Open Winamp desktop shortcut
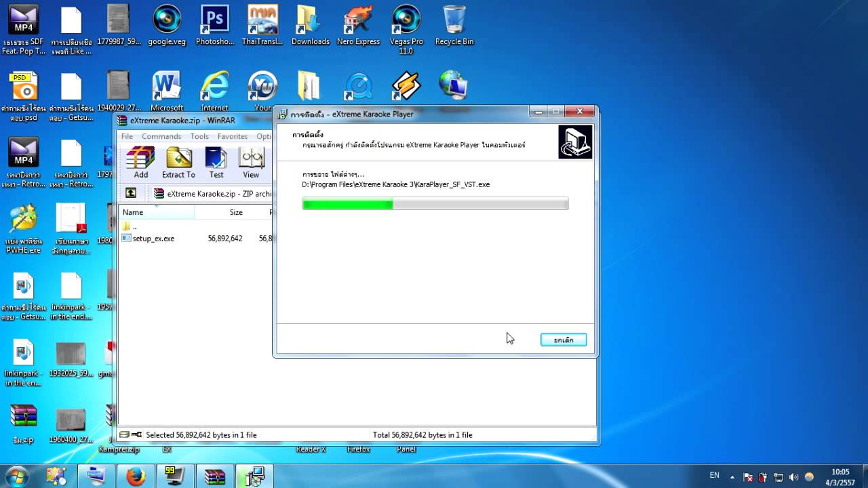 point(406,87)
